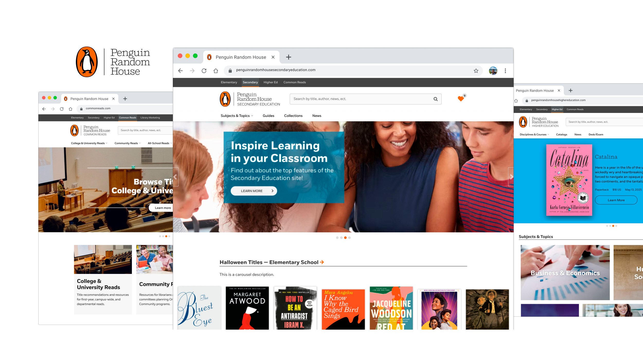Expand All-School Reads dropdown
The height and width of the screenshot is (364, 643).
point(160,143)
